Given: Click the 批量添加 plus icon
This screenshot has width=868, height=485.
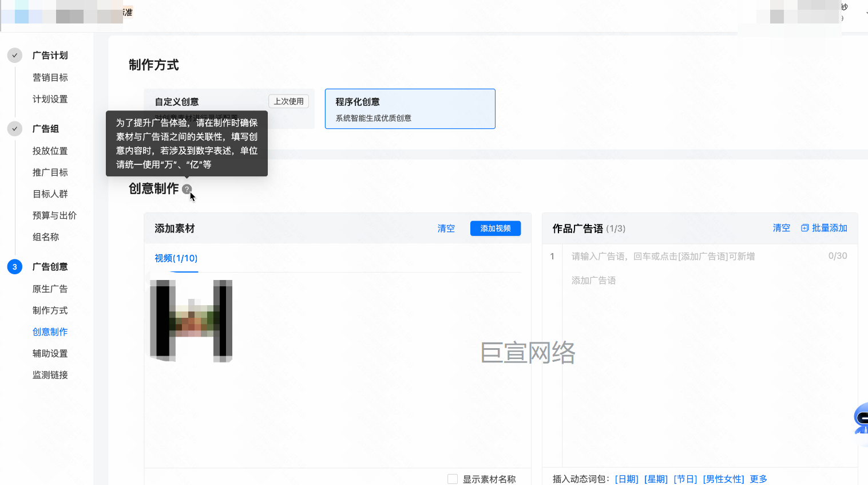Looking at the screenshot, I should pyautogui.click(x=805, y=228).
